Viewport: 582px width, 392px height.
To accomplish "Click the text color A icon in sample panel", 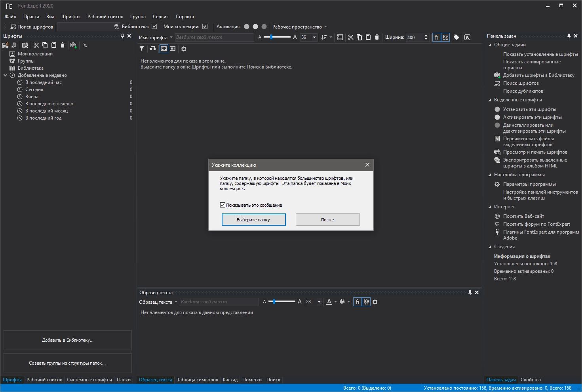I will pos(329,302).
